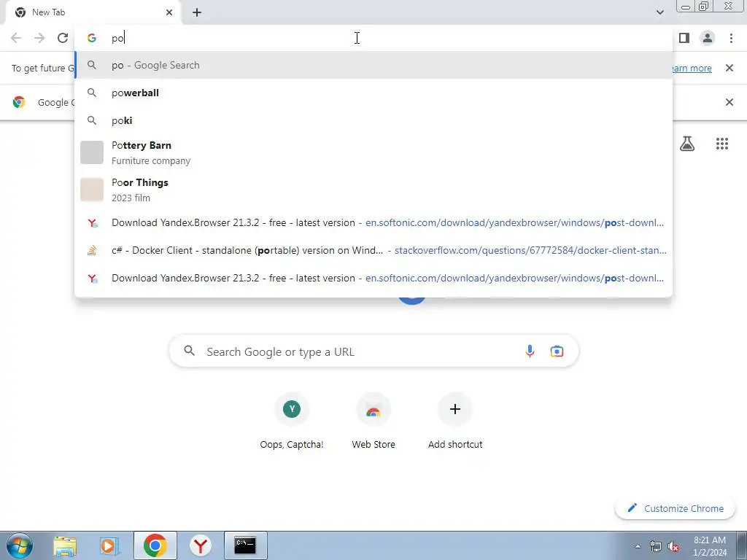This screenshot has width=747, height=560.
Task: Reload the page with the refresh icon
Action: [63, 38]
